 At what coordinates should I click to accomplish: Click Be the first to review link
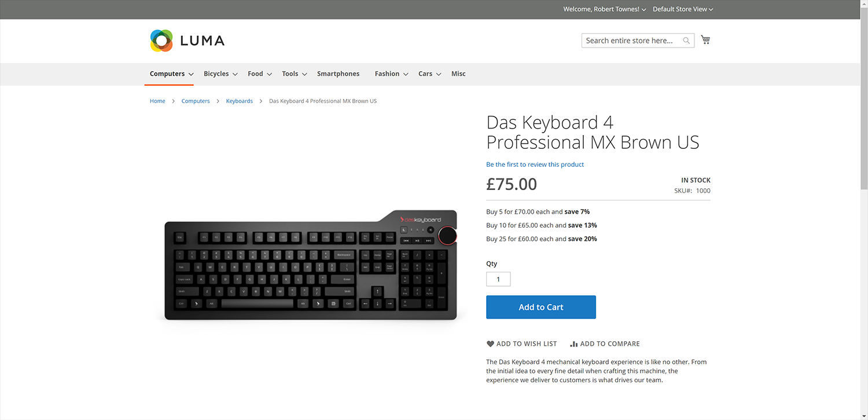pyautogui.click(x=535, y=165)
